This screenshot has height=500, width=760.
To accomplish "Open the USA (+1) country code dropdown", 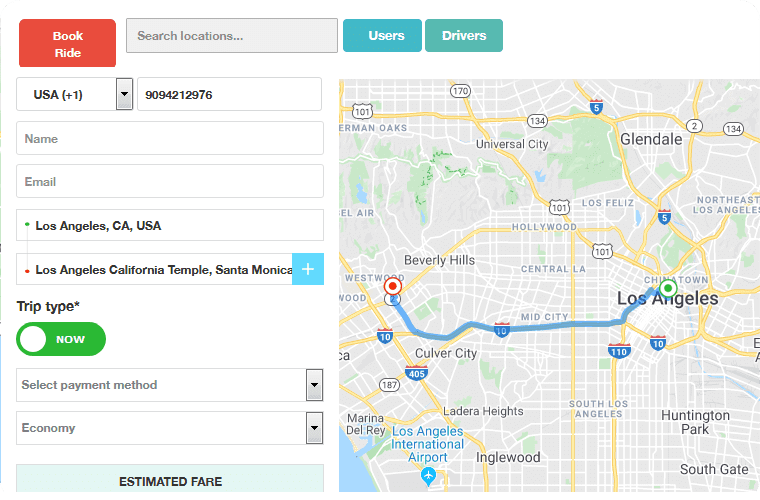I will pyautogui.click(x=75, y=94).
